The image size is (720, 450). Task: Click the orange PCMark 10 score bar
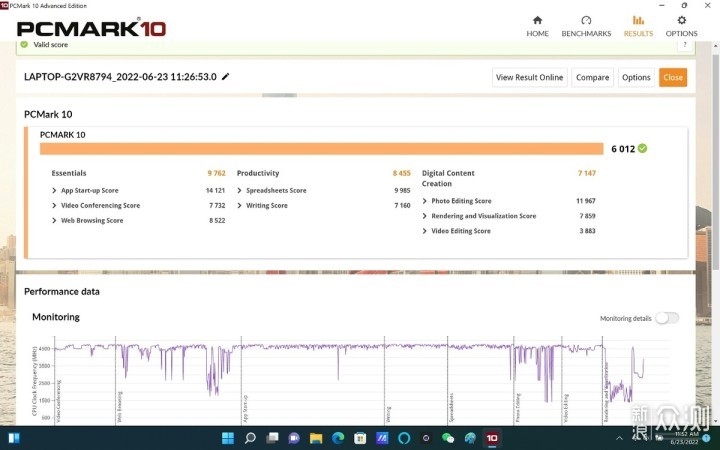tap(321, 149)
